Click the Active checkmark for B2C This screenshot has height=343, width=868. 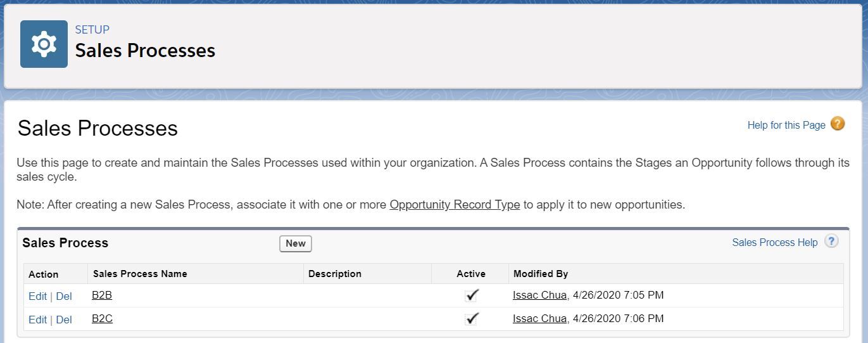point(472,318)
